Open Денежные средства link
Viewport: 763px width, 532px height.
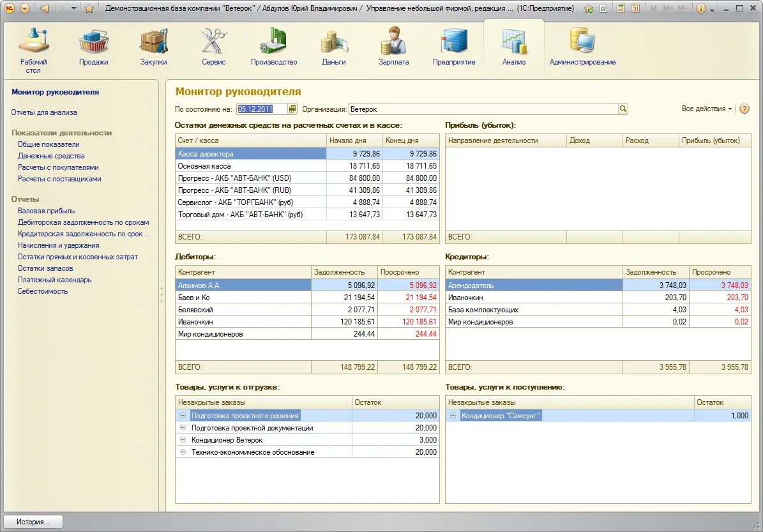click(x=51, y=156)
